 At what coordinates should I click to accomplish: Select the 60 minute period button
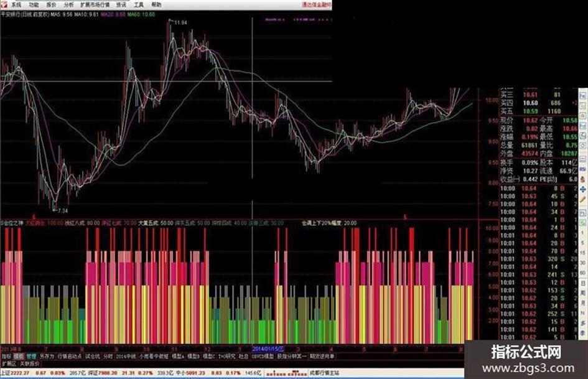click(x=583, y=273)
